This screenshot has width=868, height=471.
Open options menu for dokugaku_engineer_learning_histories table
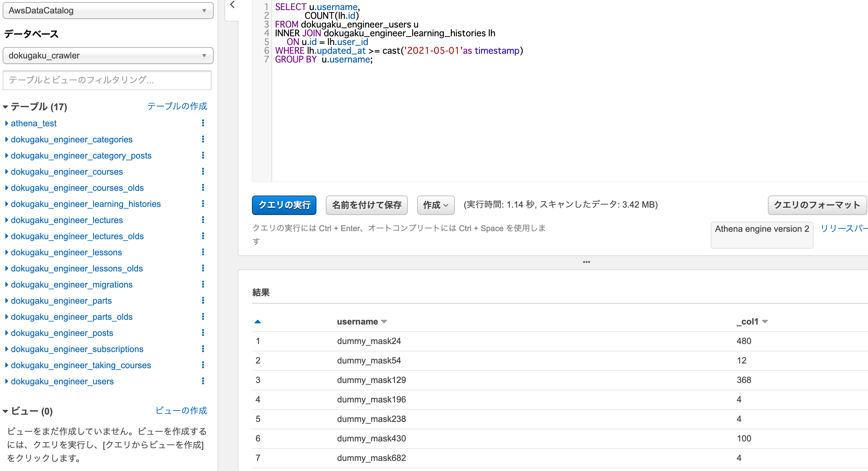coord(203,204)
